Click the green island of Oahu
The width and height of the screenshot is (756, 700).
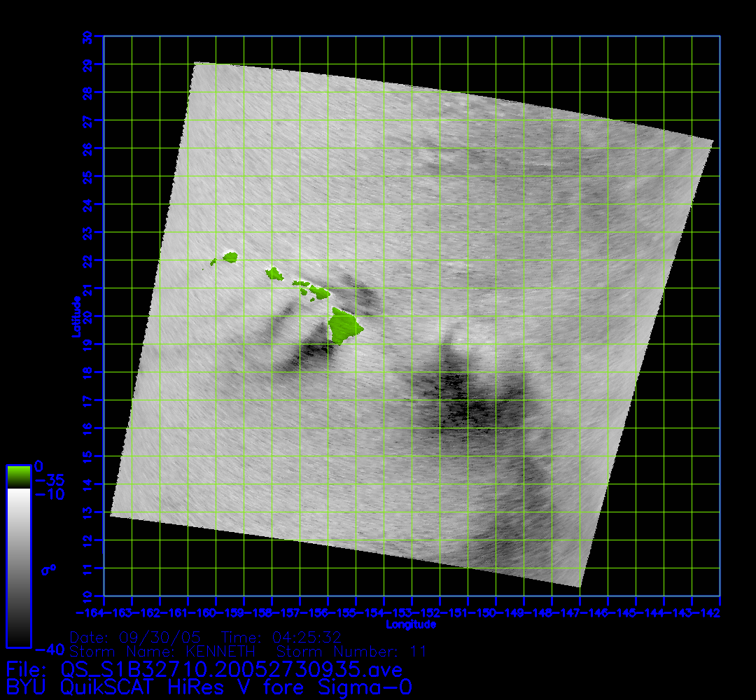pyautogui.click(x=274, y=273)
